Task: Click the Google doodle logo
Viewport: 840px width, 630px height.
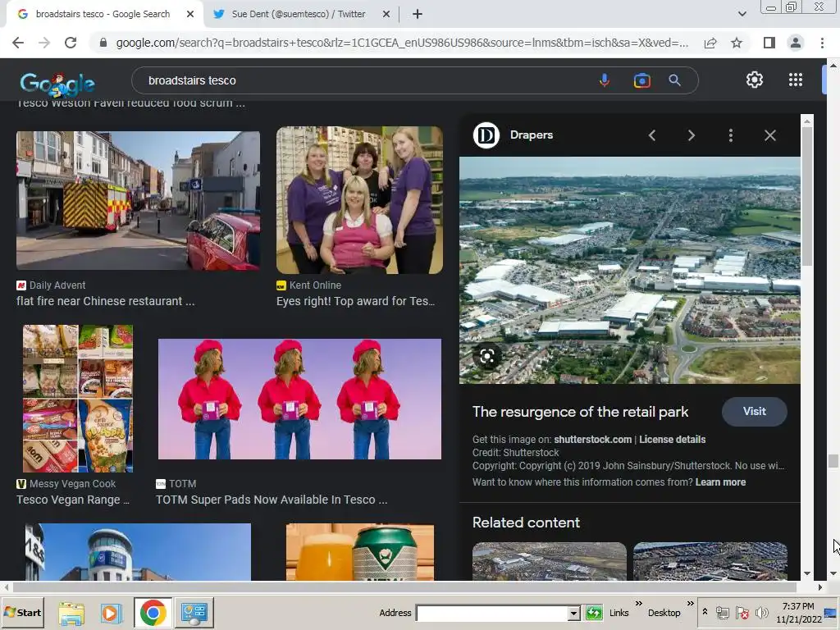Action: (x=57, y=83)
